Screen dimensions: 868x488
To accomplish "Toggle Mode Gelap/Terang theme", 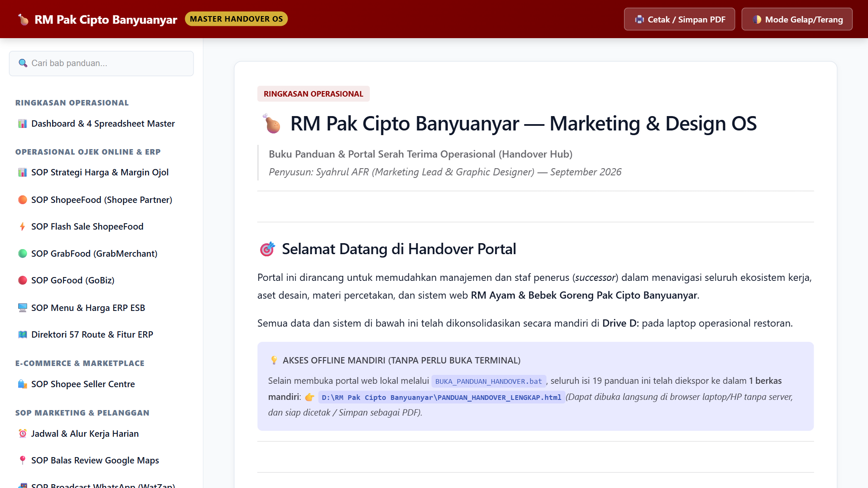I will pyautogui.click(x=797, y=19).
